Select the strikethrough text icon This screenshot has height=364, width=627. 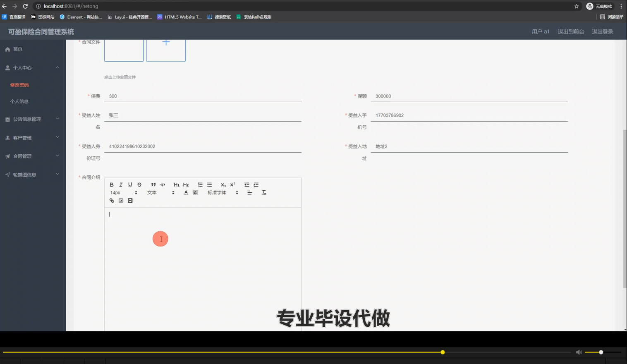pyautogui.click(x=139, y=184)
